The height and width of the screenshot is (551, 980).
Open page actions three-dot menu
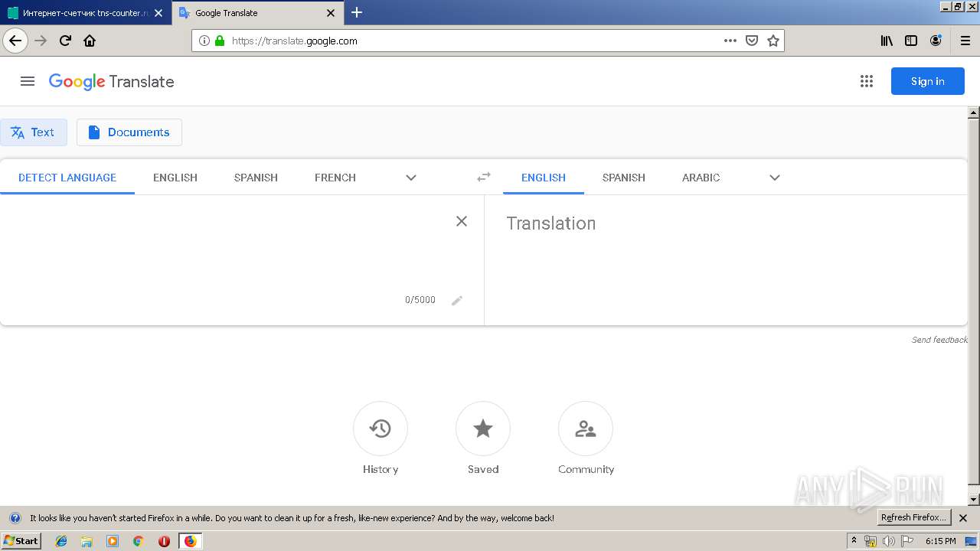coord(730,41)
